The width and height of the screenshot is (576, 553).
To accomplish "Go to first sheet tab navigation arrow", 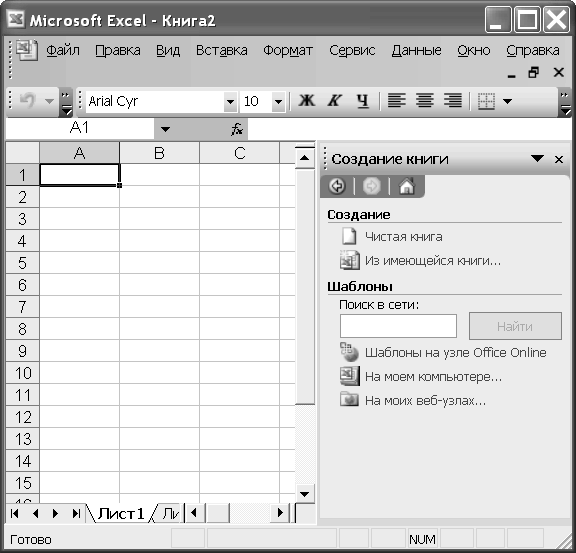I will 15,513.
